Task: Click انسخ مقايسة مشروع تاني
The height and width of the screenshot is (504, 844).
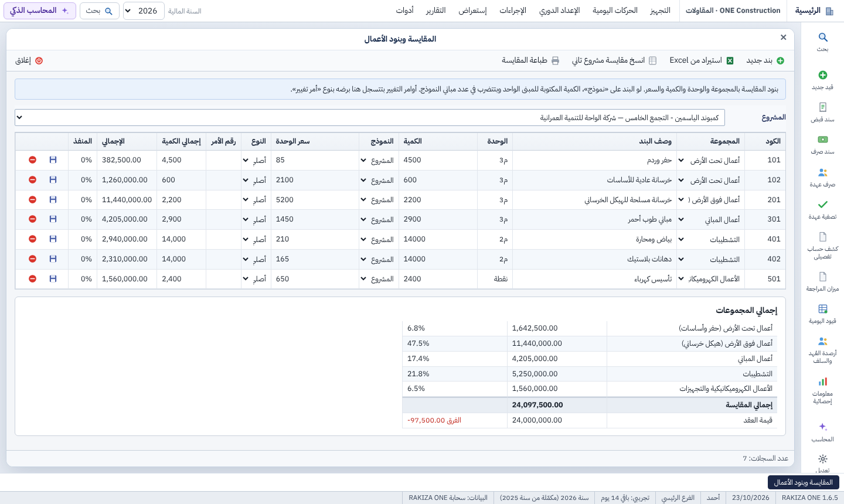Action: pyautogui.click(x=614, y=60)
